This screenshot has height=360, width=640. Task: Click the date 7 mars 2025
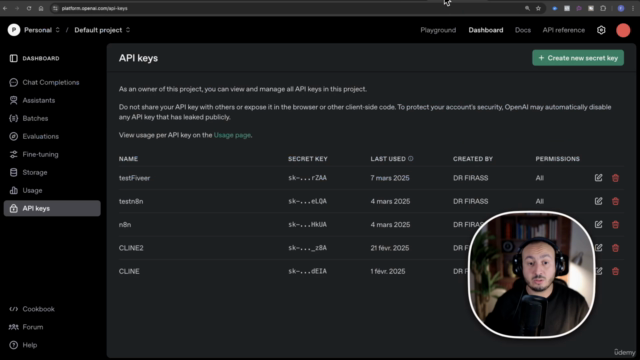pyautogui.click(x=390, y=178)
